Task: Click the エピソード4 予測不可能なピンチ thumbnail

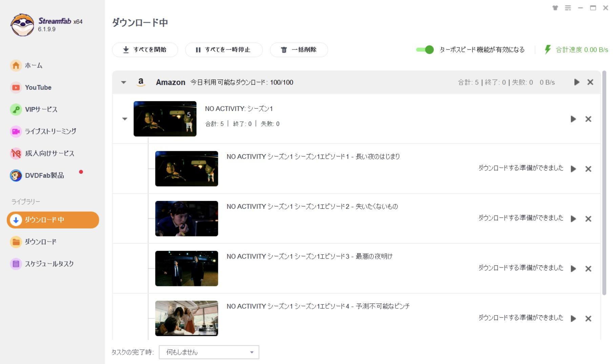Action: [187, 318]
